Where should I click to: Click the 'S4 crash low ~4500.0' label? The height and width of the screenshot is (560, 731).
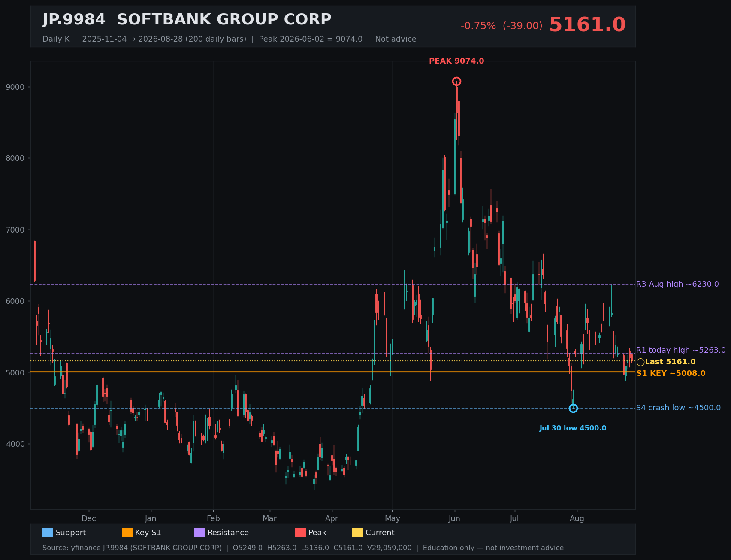point(678,408)
